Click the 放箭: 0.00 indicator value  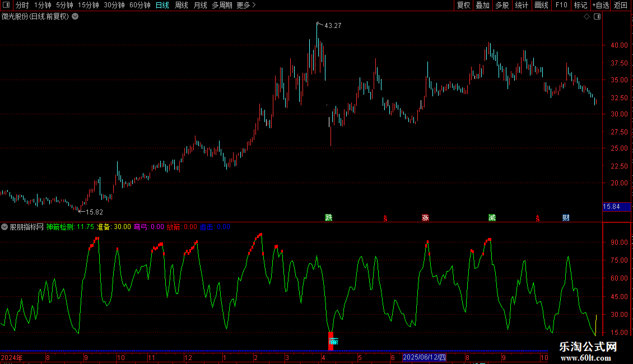pos(182,227)
